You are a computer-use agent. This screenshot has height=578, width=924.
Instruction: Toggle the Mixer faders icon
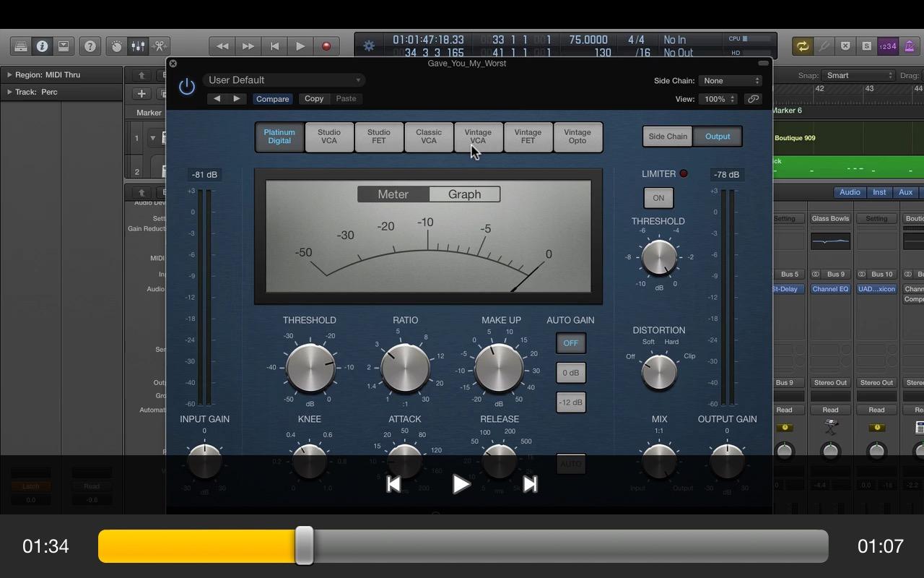pos(138,46)
